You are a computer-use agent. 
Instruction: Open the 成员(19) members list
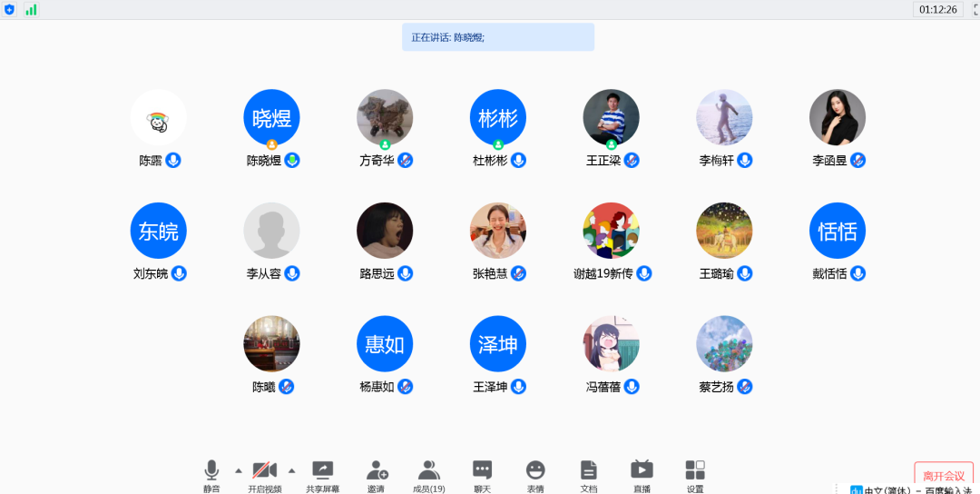(x=428, y=470)
